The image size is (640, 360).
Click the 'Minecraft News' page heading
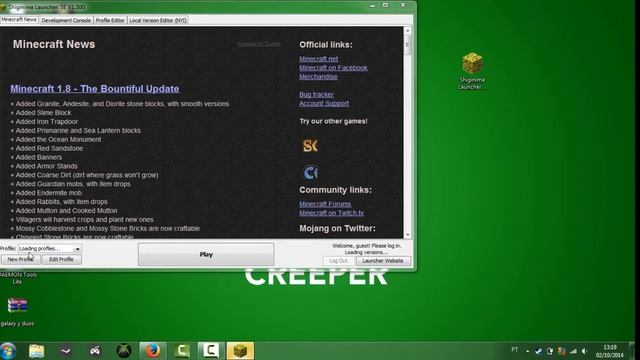(54, 44)
